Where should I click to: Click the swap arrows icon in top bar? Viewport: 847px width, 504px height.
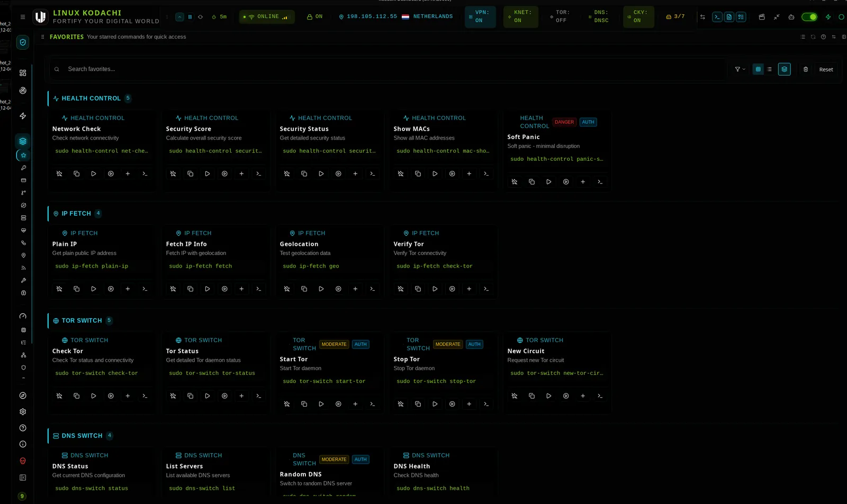pos(702,17)
